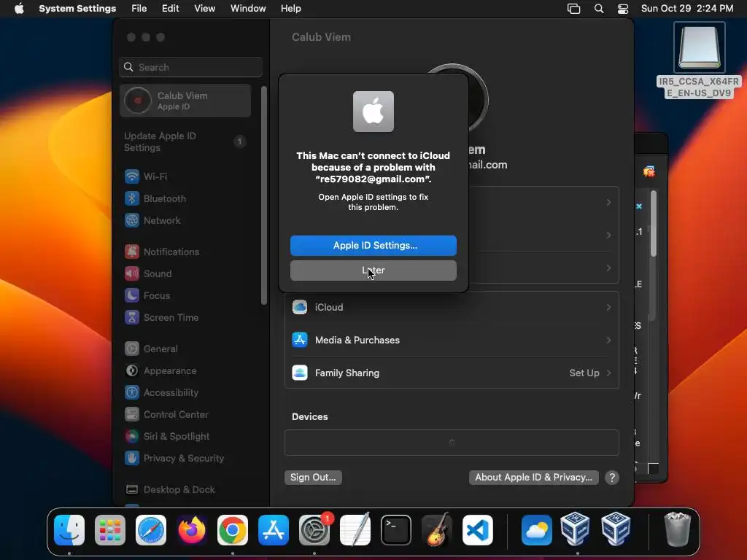Open the Trash from the Dock
The image size is (747, 560).
coord(677,530)
